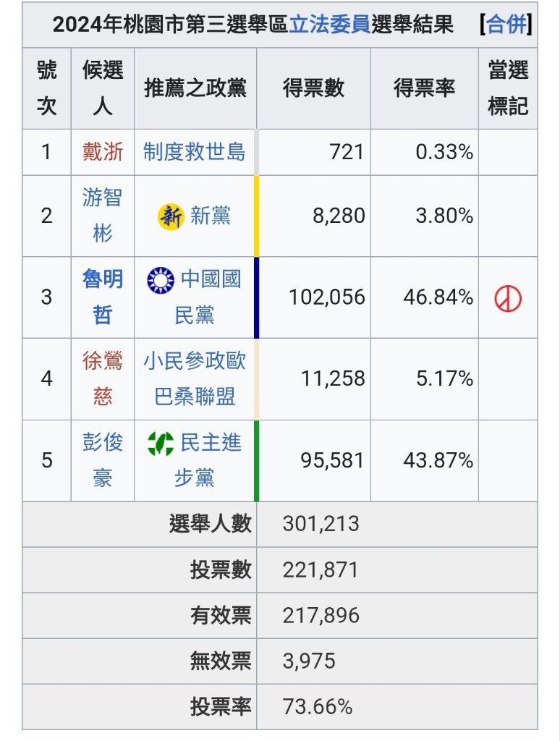Open the 新黨 party text link
This screenshot has height=741, width=560.
pos(211,216)
